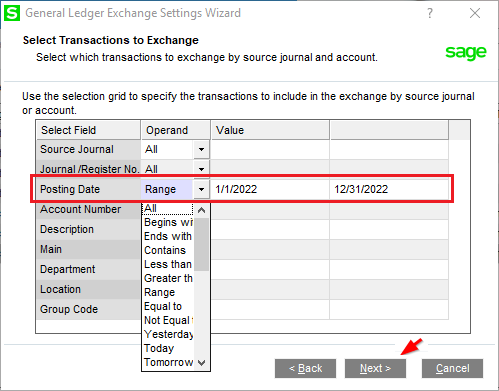Close the Exchange Settings Wizard window
This screenshot has height=391, width=499.
(475, 13)
